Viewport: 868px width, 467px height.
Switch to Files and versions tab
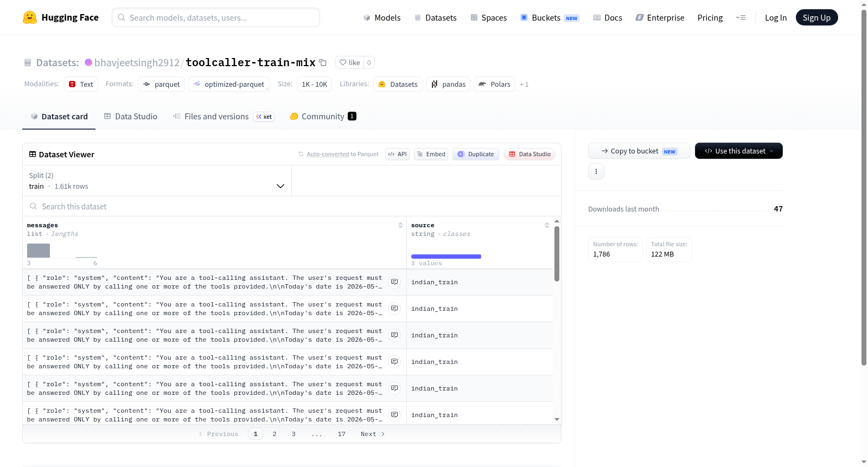tap(224, 117)
